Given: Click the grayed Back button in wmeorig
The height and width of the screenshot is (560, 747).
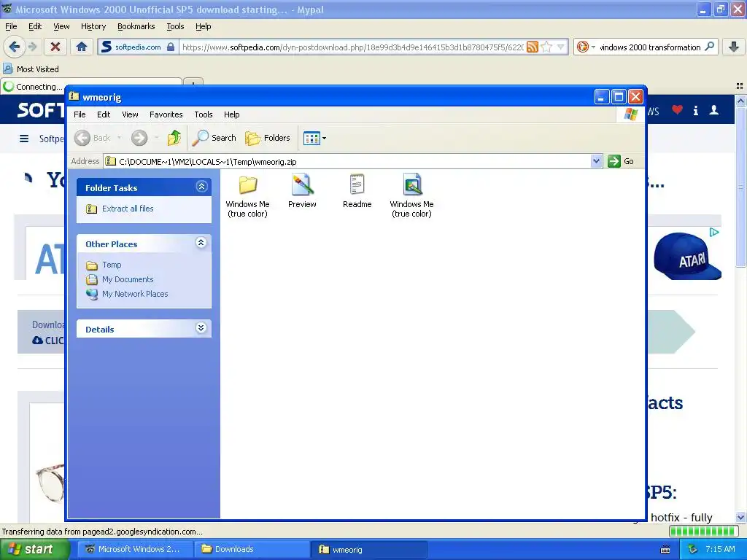Looking at the screenshot, I should tap(93, 138).
